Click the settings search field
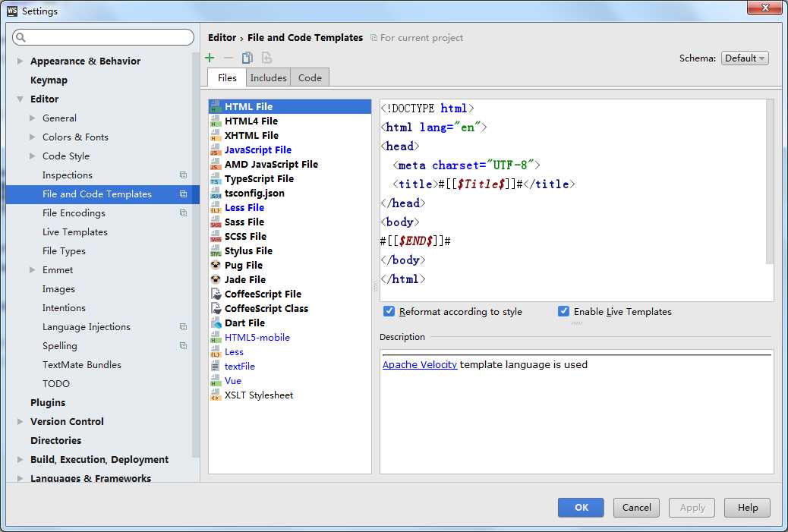 [103, 37]
